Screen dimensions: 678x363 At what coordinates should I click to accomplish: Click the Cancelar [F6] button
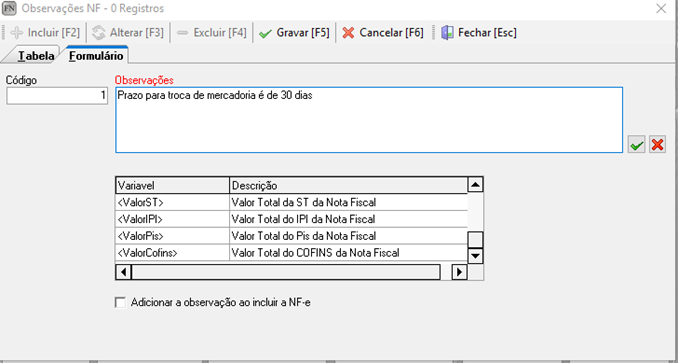383,32
